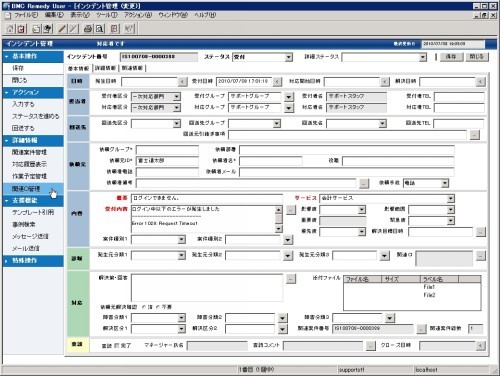This screenshot has width=500, height=376.
Task: Click ellipsis button beside 解決策・回答 box
Action: 291,279
